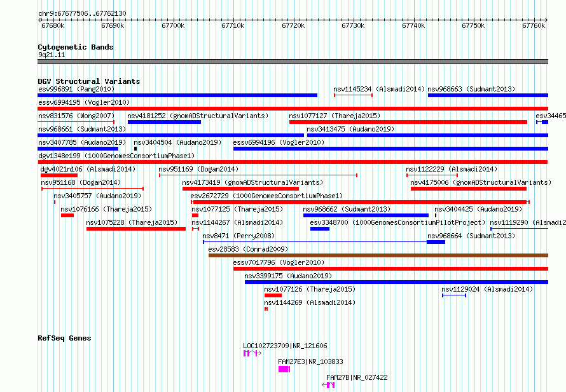The height and width of the screenshot is (392, 566).
Task: Open esv3348700 Pilot Project variant label
Action: (x=397, y=222)
